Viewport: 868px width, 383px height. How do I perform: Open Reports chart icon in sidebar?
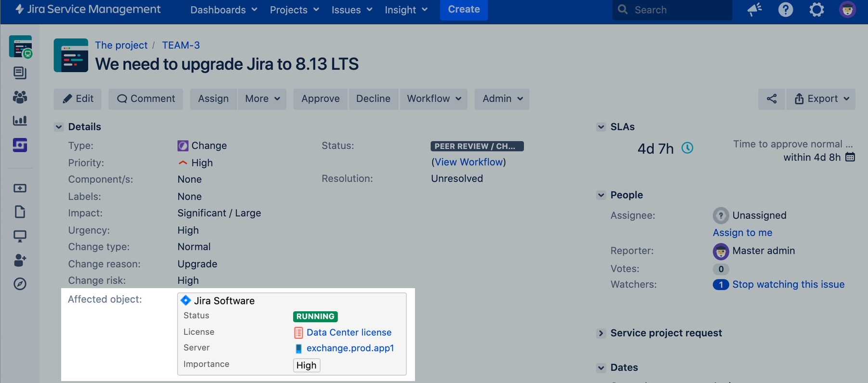(20, 120)
